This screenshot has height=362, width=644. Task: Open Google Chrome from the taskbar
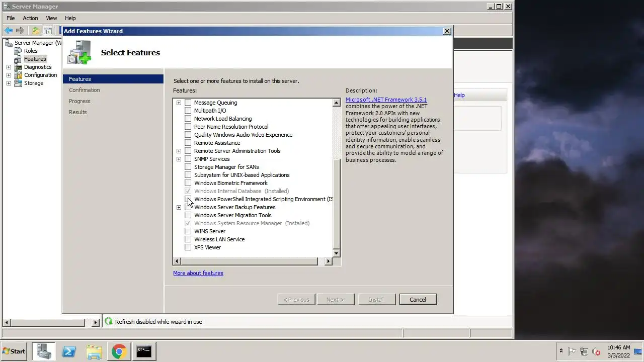[x=119, y=351]
